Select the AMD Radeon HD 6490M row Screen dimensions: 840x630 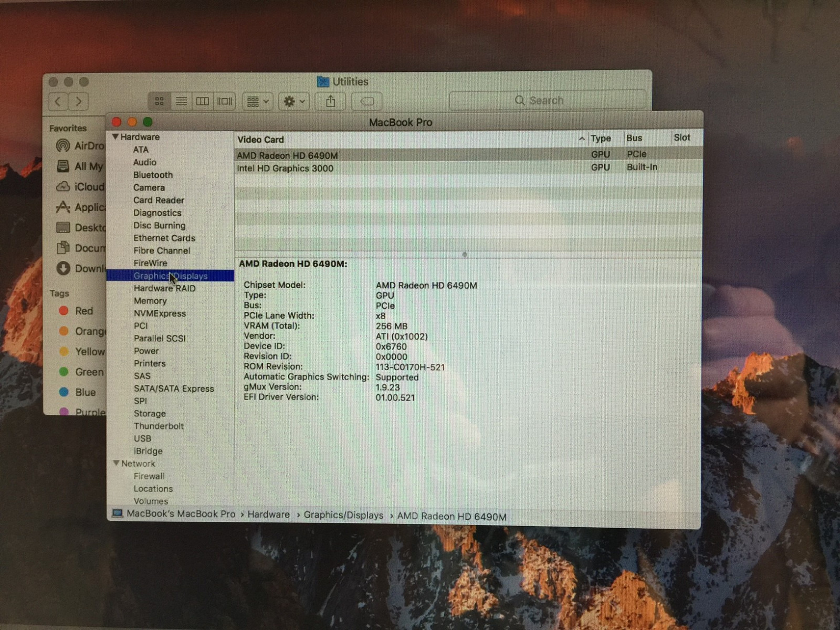click(468, 155)
